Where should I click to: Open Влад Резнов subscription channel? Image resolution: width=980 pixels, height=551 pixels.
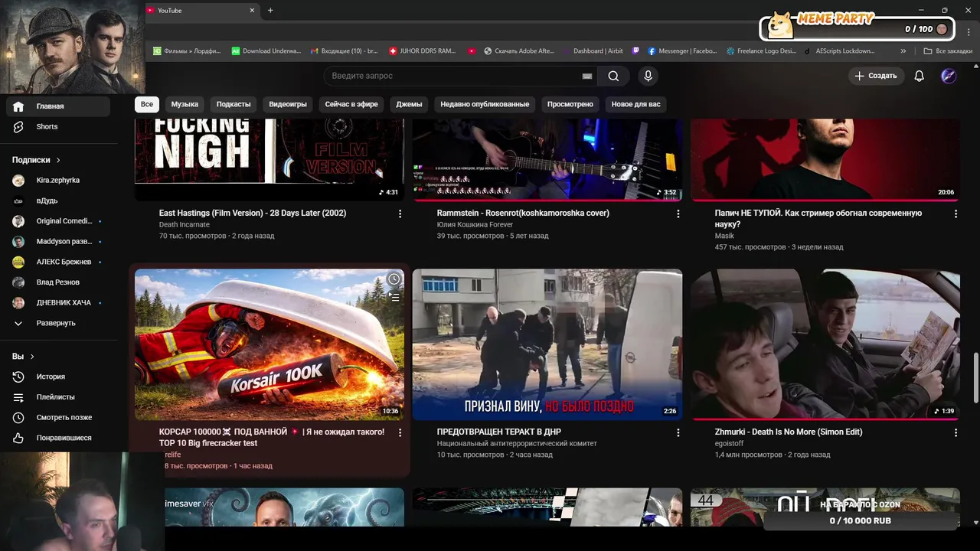tap(58, 282)
